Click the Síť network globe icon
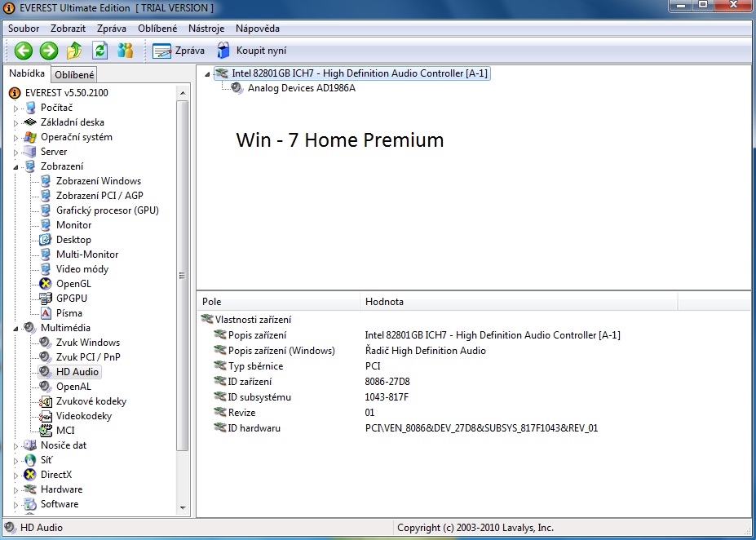The image size is (756, 540). [x=30, y=460]
